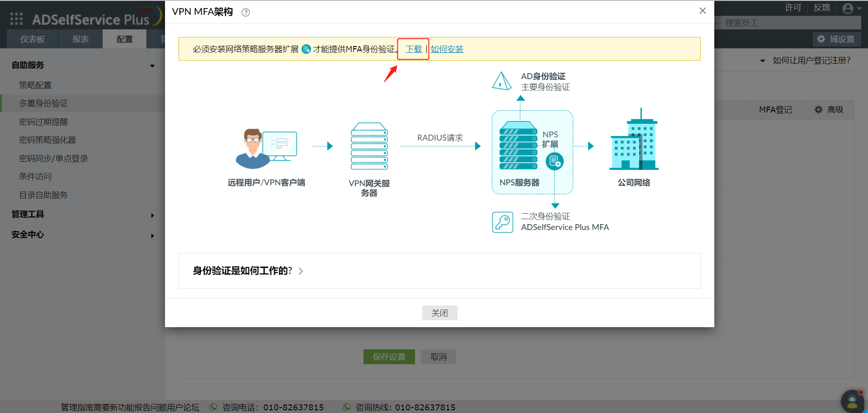
Task: Switch to the 报表 tab
Action: point(81,39)
